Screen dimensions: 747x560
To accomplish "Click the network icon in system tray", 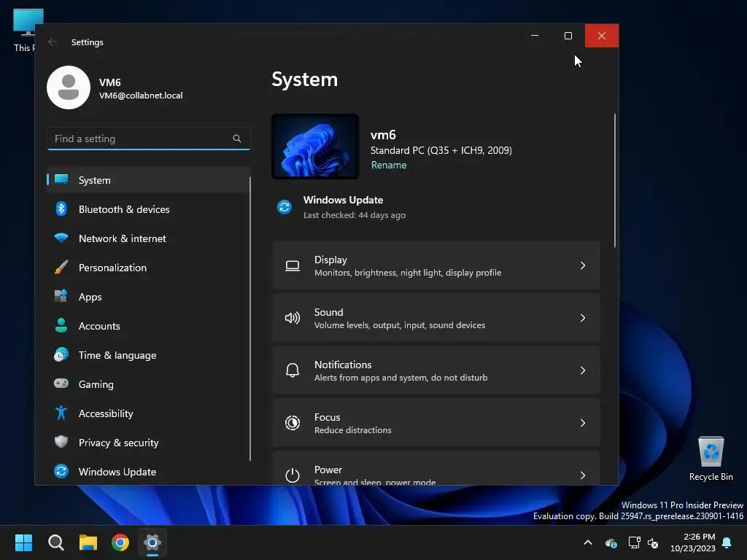I will 634,542.
